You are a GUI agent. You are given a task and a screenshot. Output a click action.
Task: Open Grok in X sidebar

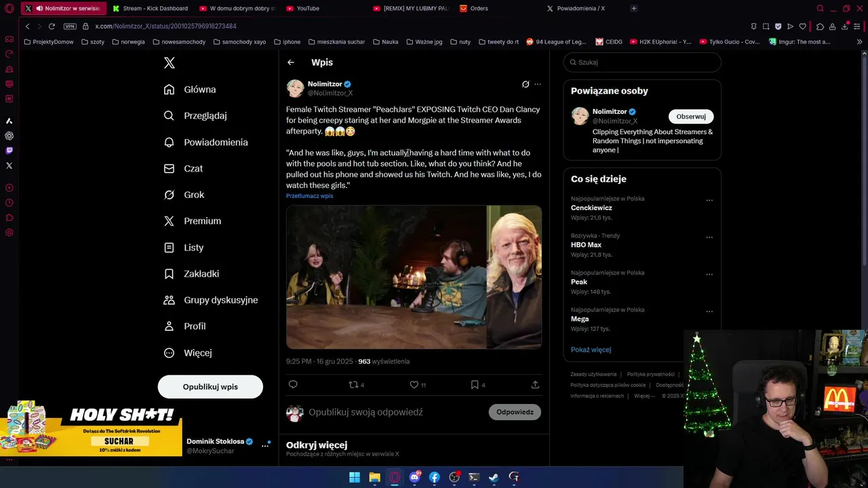(184, 195)
